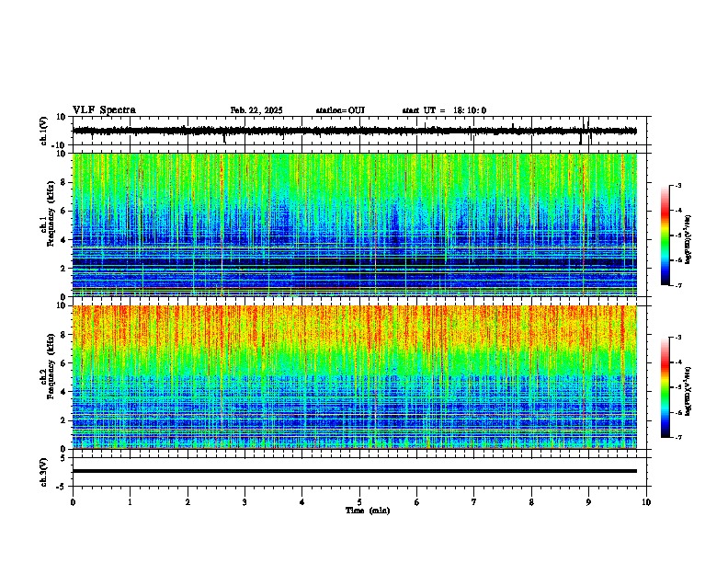Click the ch.1 spectrogram "4" kHz tick label
The image size is (728, 563).
pos(63,240)
